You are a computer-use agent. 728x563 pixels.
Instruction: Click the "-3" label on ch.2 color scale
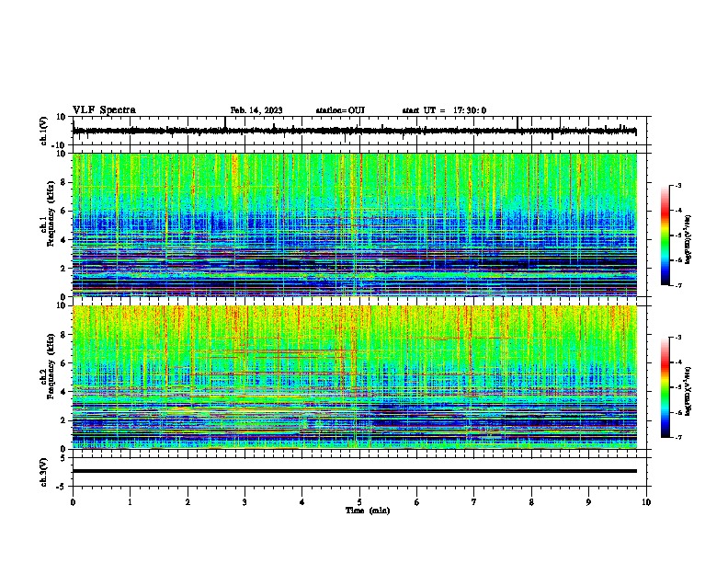[677, 338]
